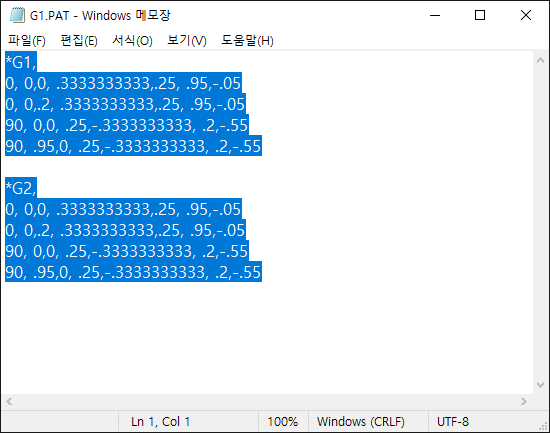The image size is (550, 433).
Task: Click '0, 0,.2,' line under G2
Action: pyautogui.click(x=125, y=230)
